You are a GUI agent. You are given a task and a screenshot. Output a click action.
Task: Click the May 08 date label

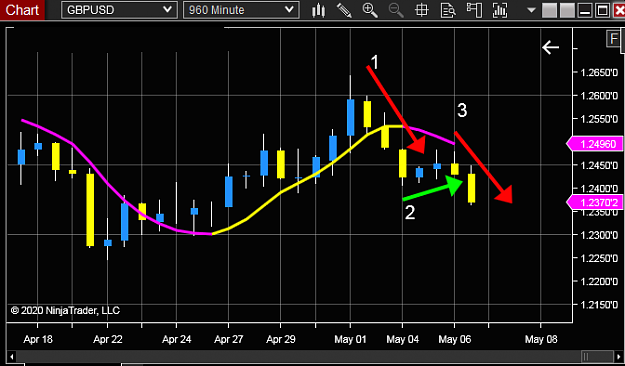541,339
